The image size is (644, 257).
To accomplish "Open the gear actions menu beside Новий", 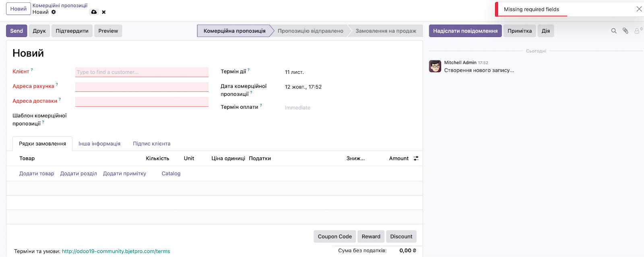I will point(54,12).
